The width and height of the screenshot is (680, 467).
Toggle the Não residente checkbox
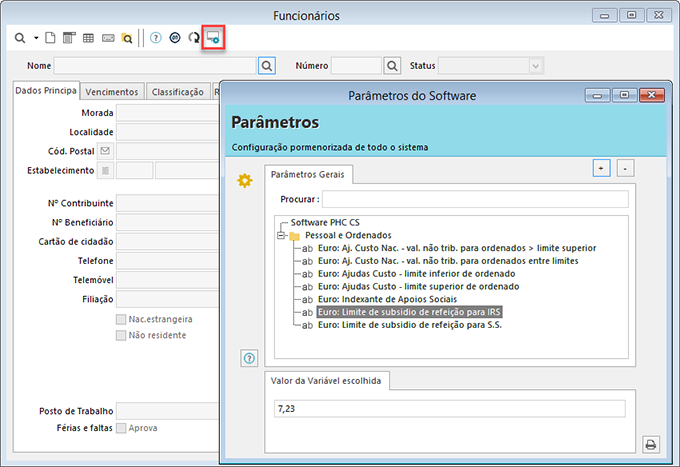pos(121,336)
